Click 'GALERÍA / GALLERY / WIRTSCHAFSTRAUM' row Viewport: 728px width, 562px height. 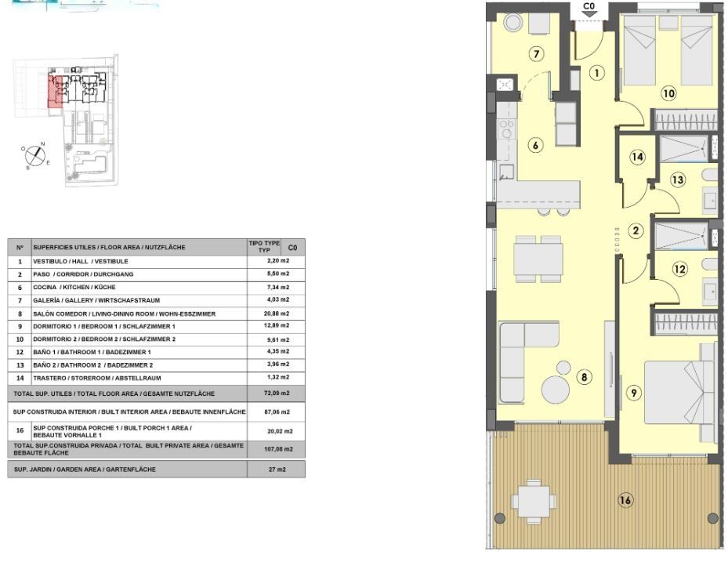(x=156, y=300)
